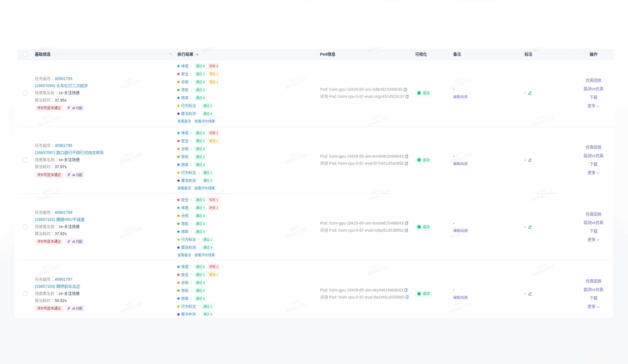
Task: Click 评价判定未通过 tag on task 40961797
Action: (x=49, y=308)
